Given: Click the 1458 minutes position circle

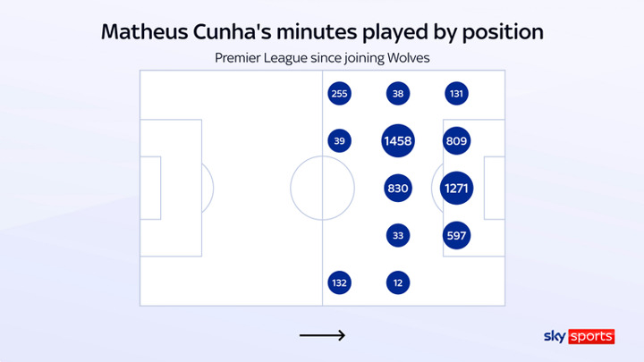Looking at the screenshot, I should click(x=398, y=141).
